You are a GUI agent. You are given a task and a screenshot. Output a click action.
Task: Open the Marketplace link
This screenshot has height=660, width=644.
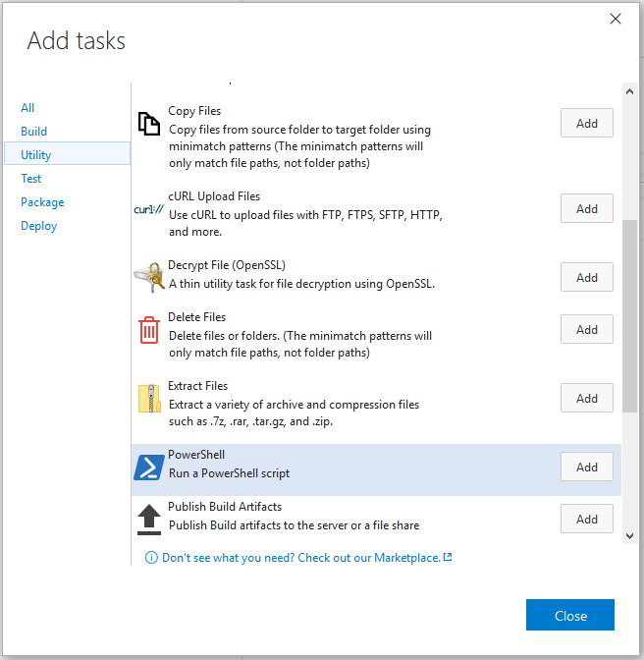click(x=306, y=558)
